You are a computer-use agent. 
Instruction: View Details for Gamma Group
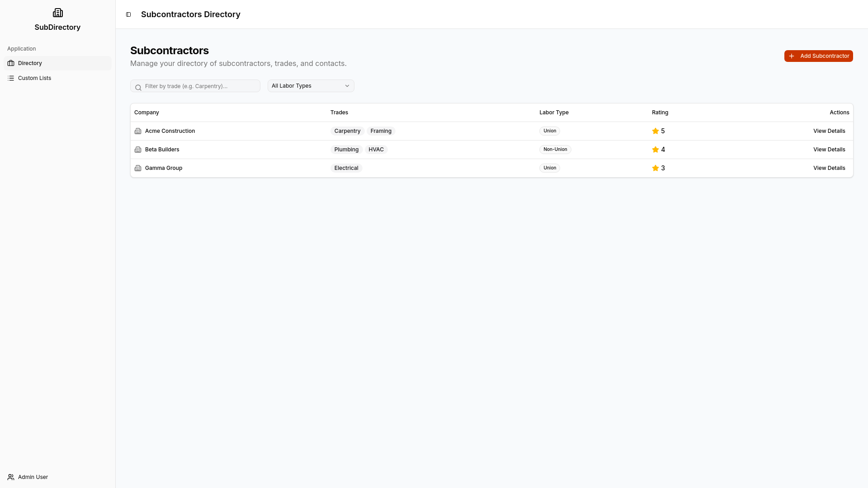point(829,168)
